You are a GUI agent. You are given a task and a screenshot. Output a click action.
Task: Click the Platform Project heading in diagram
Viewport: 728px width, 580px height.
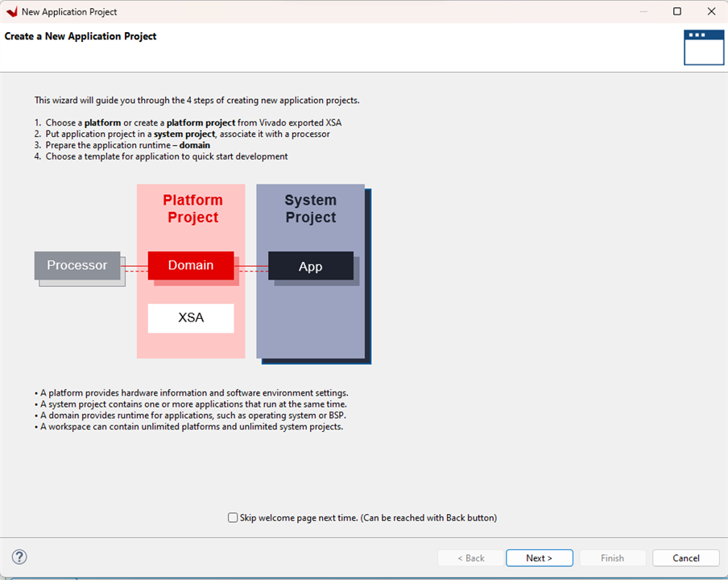[x=192, y=209]
